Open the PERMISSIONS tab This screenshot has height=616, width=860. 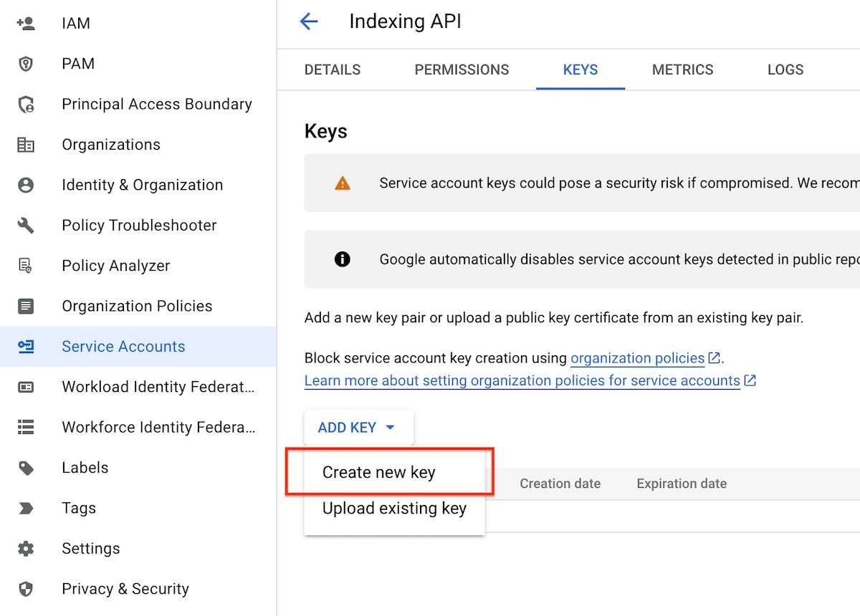pos(462,69)
